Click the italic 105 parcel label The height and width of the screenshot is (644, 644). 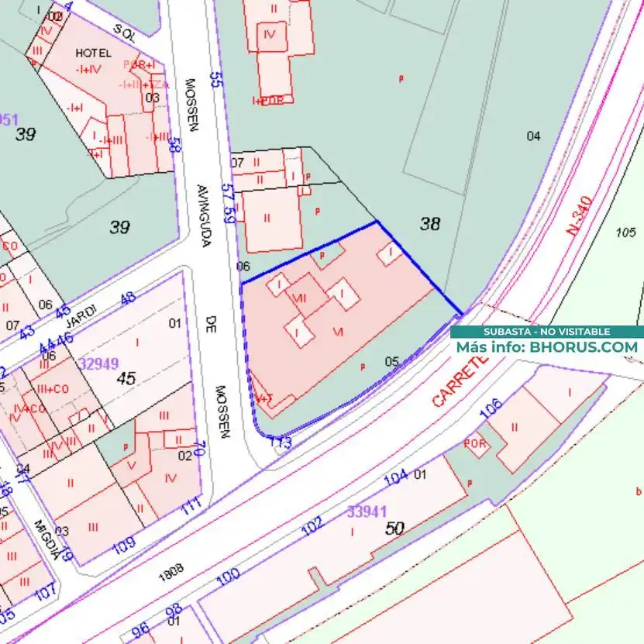click(x=626, y=232)
